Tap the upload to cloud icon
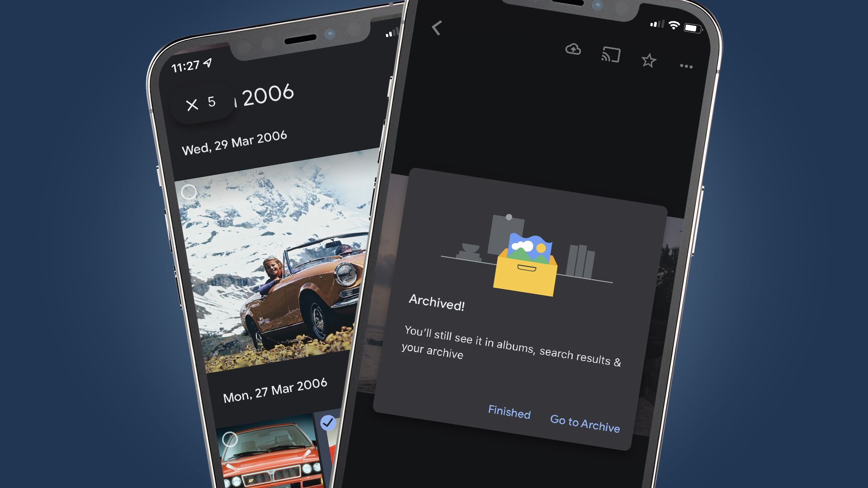The height and width of the screenshot is (488, 868). (x=573, y=49)
